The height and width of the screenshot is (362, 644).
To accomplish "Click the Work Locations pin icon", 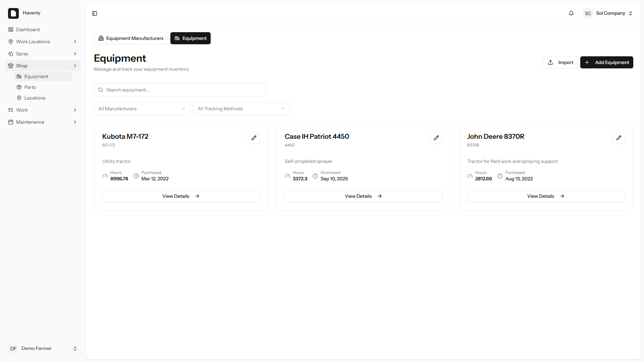I will pyautogui.click(x=11, y=42).
